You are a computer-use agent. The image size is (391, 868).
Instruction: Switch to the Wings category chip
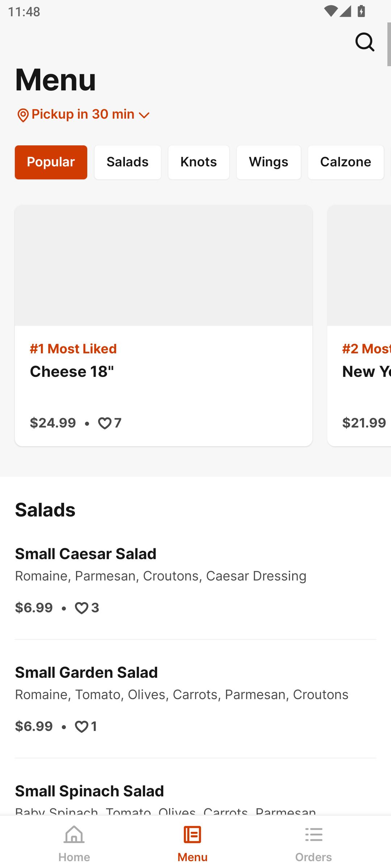269,162
